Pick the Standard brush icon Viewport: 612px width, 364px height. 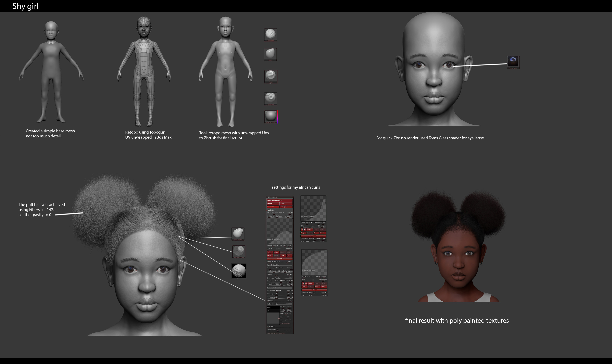(x=271, y=99)
